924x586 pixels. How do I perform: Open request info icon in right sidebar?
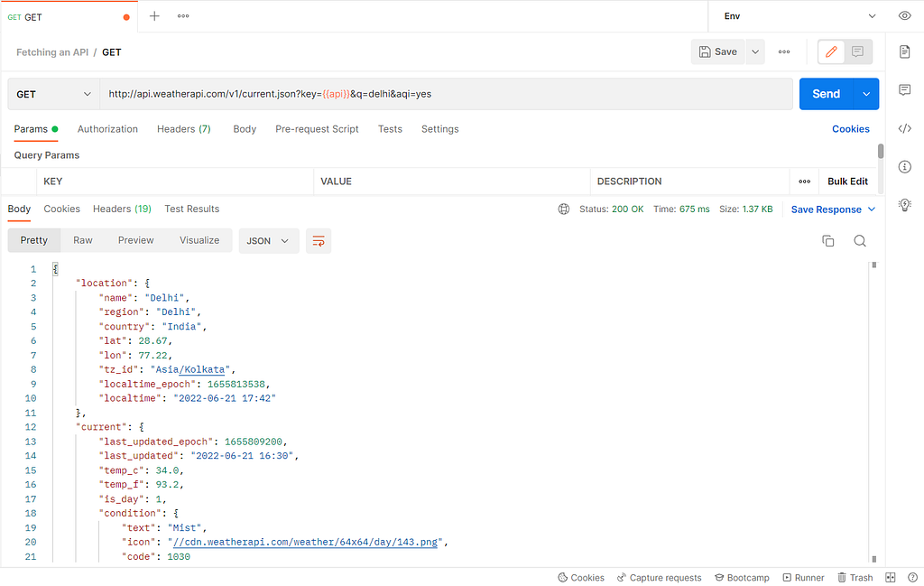pos(904,167)
